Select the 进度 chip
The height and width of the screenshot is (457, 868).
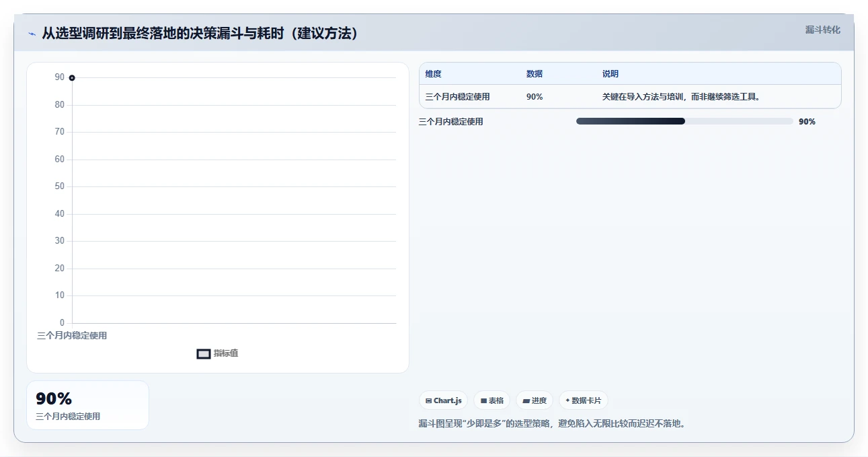(x=535, y=400)
